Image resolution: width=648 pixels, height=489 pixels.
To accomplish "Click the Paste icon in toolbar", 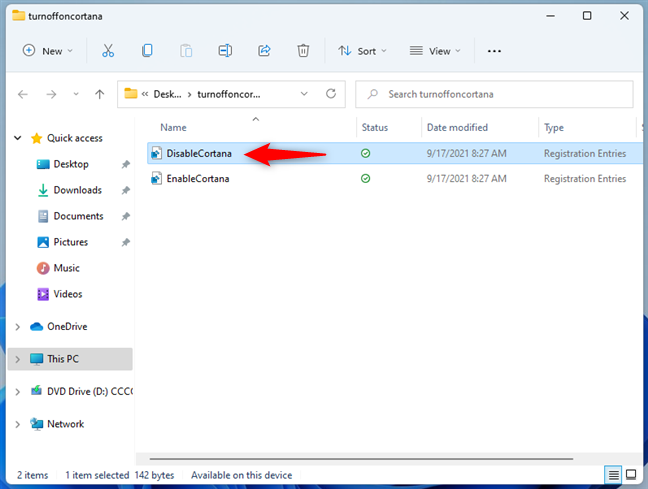I will coord(186,51).
